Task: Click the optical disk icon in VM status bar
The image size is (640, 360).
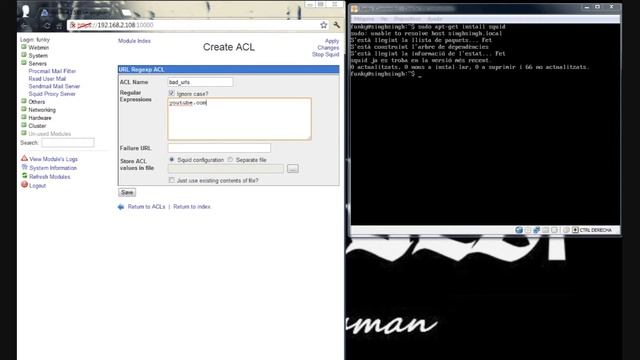Action: [x=528, y=230]
